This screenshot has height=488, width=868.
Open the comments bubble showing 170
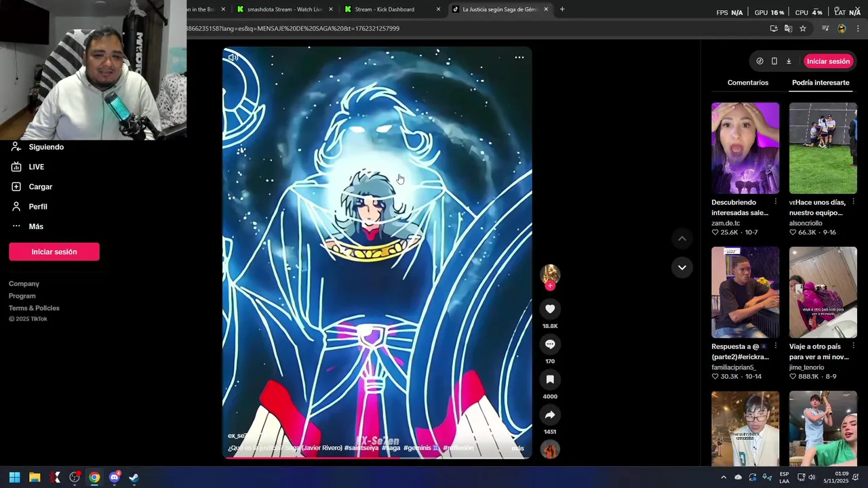550,344
